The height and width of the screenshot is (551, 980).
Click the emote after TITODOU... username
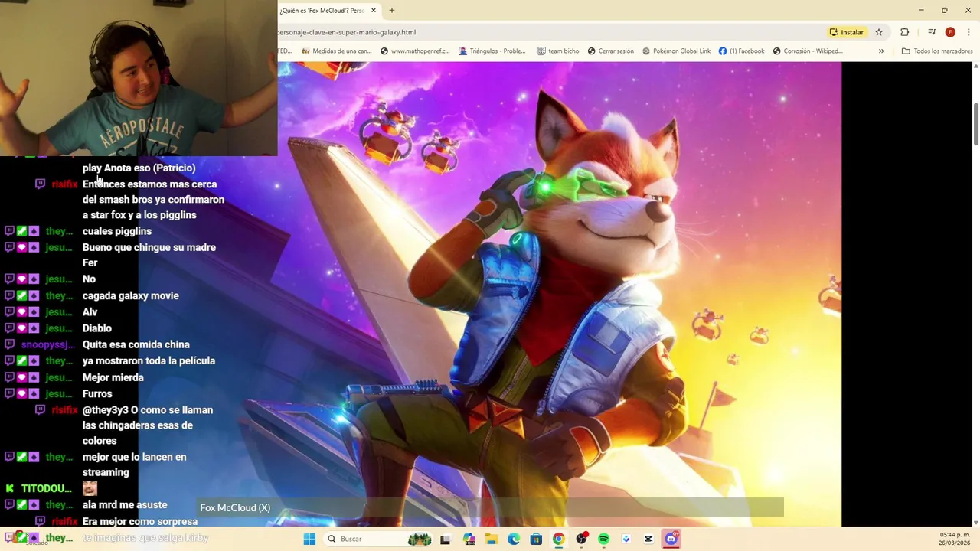90,488
